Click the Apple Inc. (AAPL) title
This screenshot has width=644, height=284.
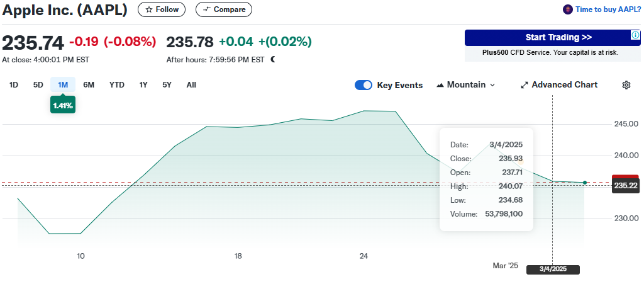coord(65,10)
